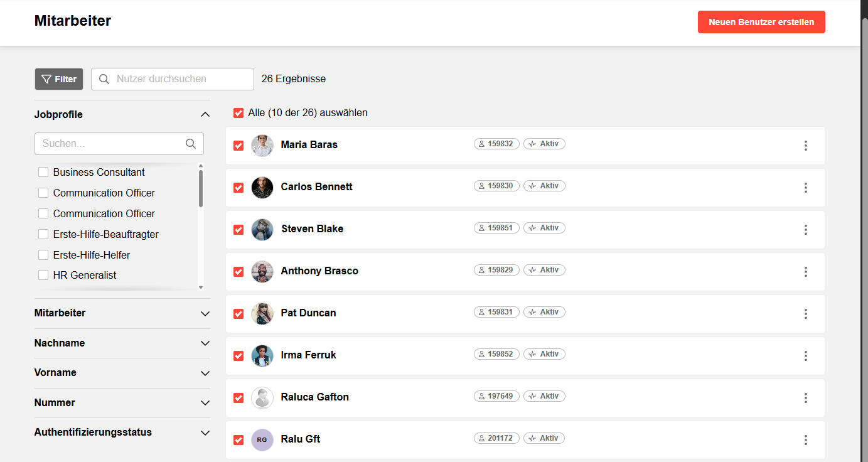Click Maria Baras's profile avatar

coord(262,146)
